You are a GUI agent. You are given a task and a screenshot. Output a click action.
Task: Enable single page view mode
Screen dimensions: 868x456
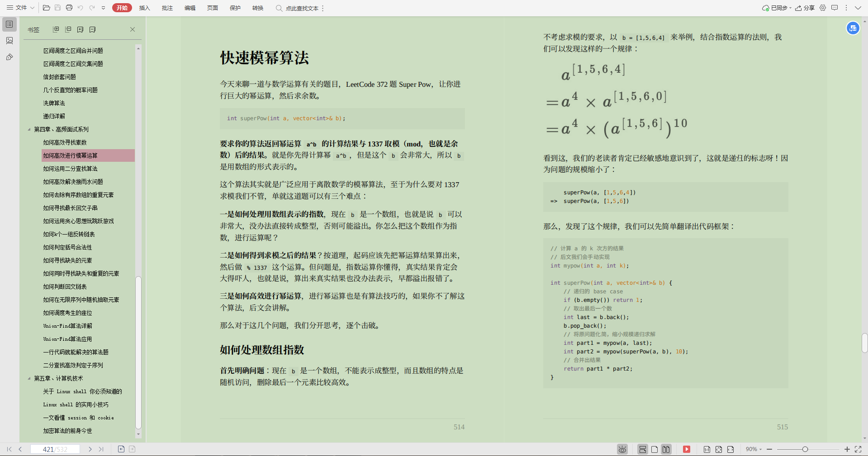tap(654, 449)
